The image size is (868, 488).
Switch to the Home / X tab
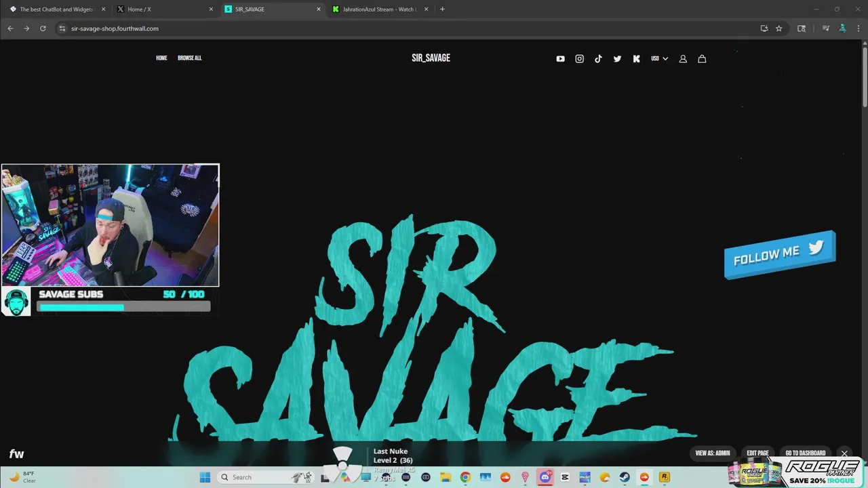(x=165, y=9)
